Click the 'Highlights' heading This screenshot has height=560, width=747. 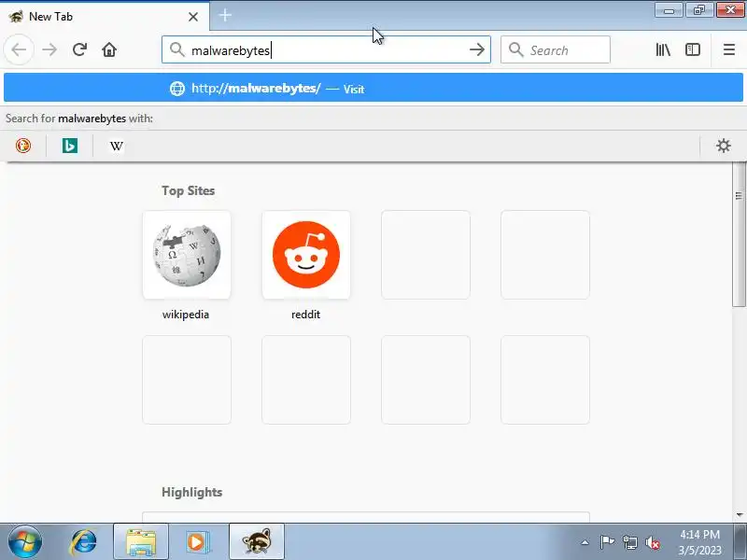tap(192, 492)
